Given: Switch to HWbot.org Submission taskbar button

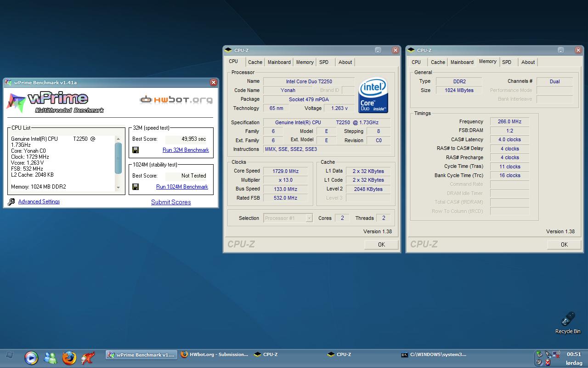Looking at the screenshot, I should pyautogui.click(x=215, y=355).
